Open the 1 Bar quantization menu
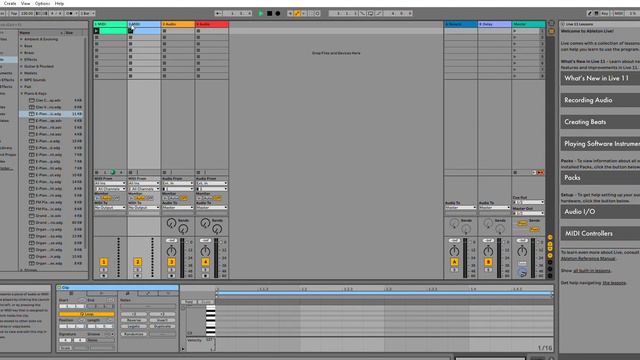The height and width of the screenshot is (360, 640). coord(87,13)
